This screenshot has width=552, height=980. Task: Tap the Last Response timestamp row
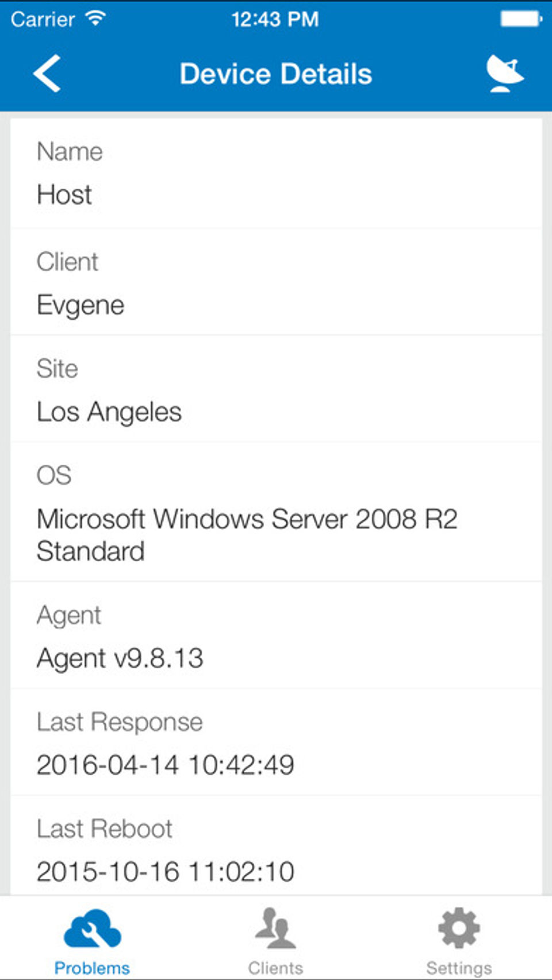coord(276,743)
